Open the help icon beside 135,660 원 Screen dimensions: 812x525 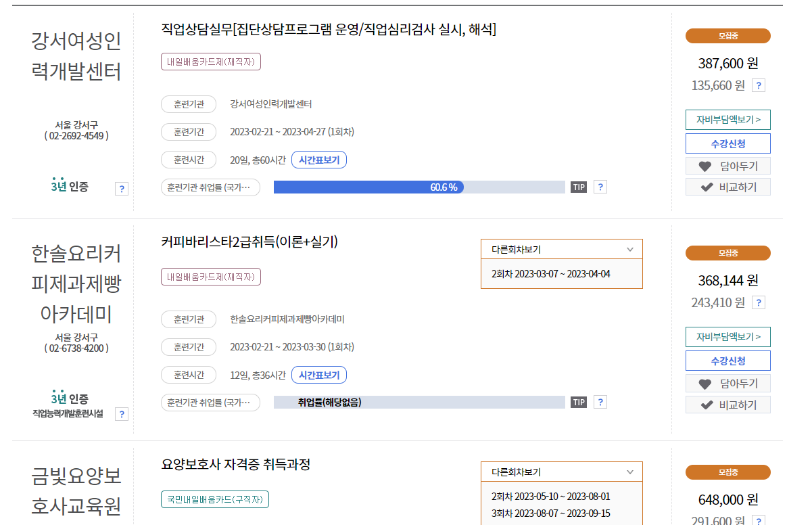point(758,85)
